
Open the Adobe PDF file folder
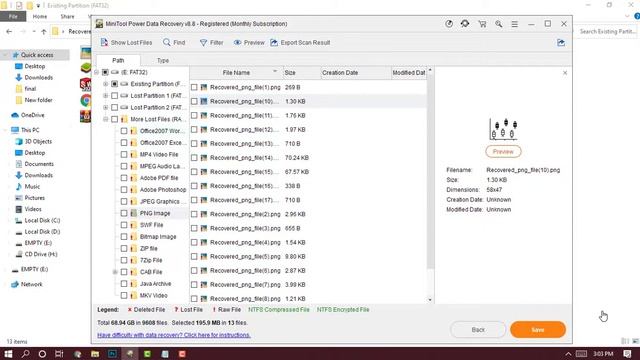click(x=159, y=178)
